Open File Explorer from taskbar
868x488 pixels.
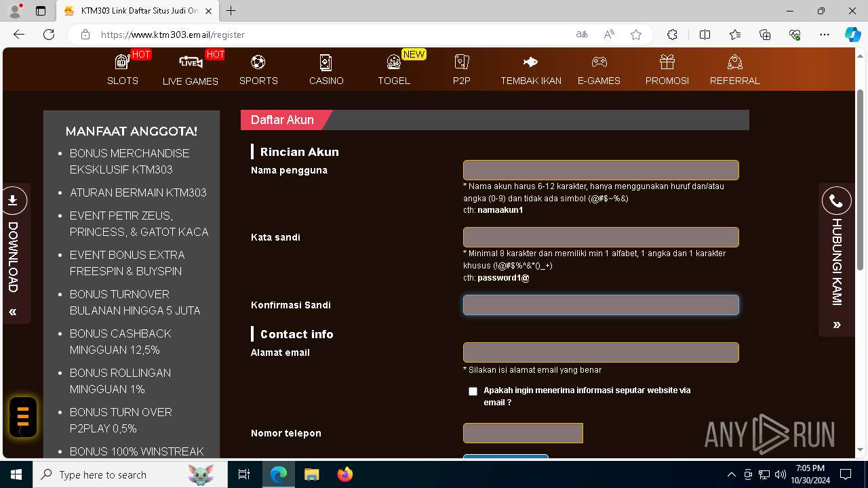click(x=311, y=474)
